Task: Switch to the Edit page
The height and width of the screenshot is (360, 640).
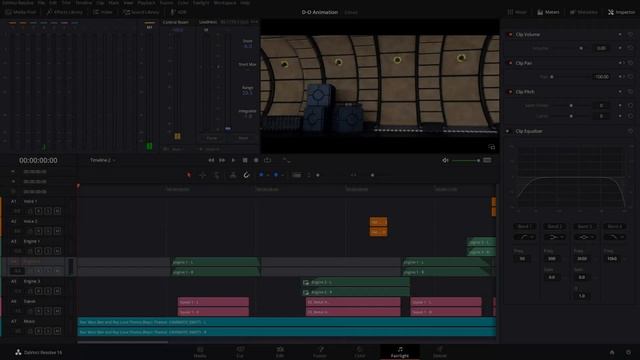Action: 280,352
